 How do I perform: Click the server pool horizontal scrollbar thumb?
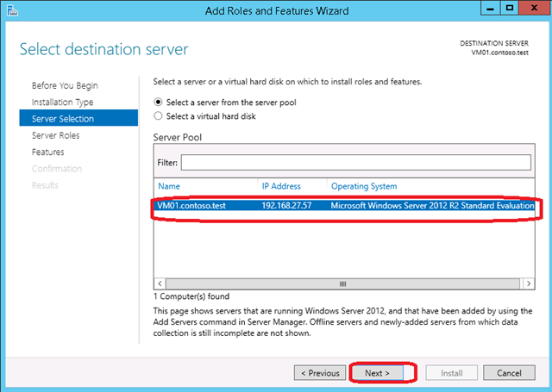click(342, 283)
